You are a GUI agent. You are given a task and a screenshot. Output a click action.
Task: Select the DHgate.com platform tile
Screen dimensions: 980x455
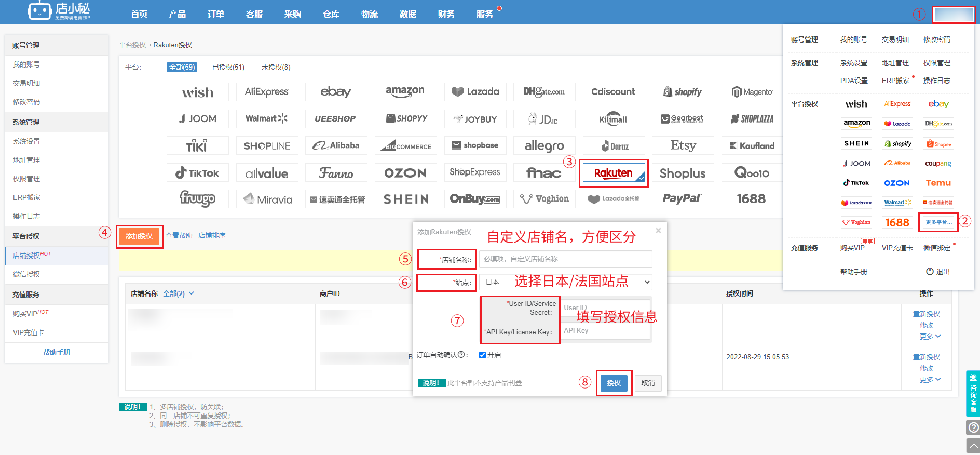544,92
